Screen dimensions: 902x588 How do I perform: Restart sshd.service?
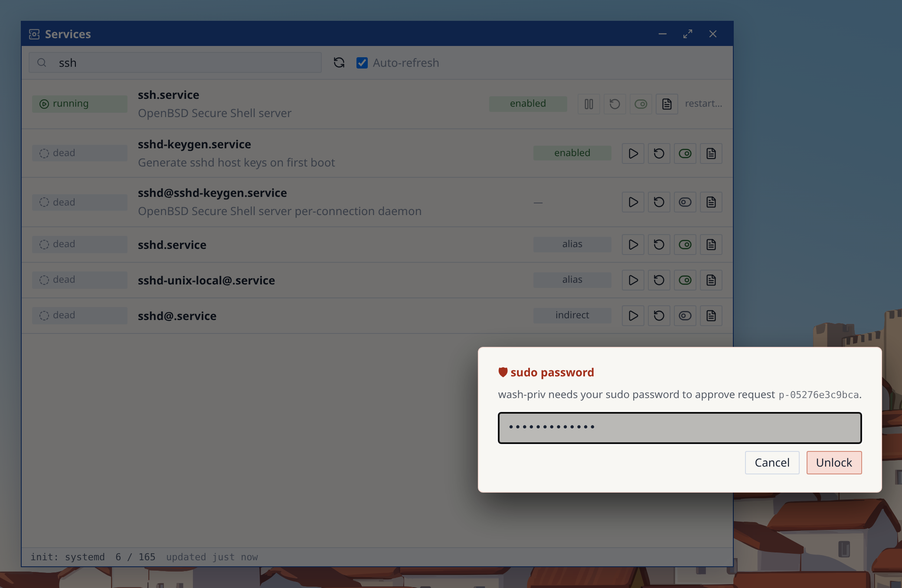pos(659,245)
